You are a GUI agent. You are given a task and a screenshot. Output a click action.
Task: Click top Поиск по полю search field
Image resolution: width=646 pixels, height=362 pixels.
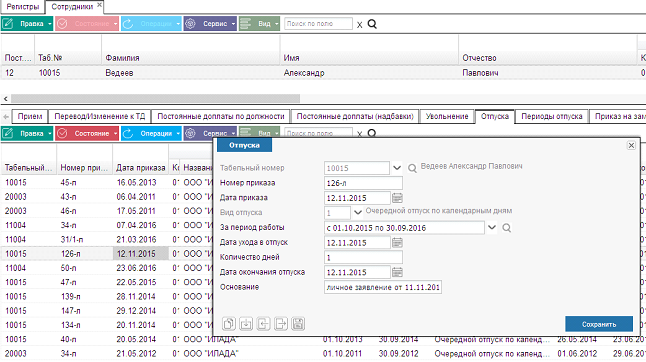pos(318,24)
